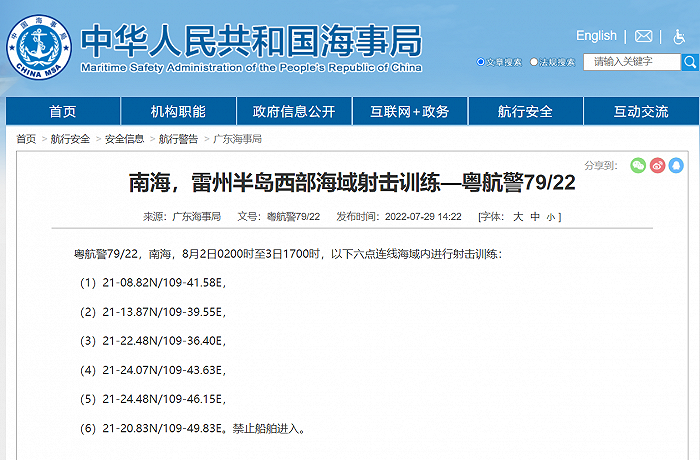
Task: Share via the blue QQ icon
Action: tap(676, 165)
